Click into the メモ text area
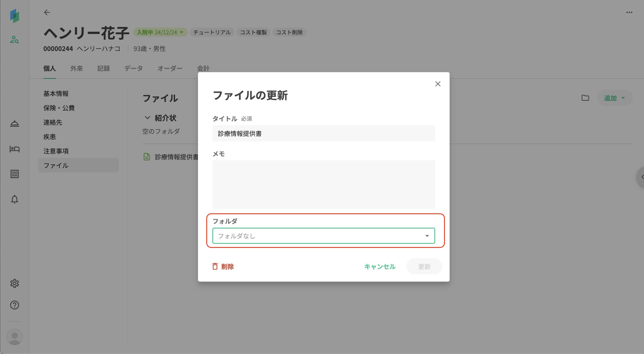Screen dimensions: 644x354 [x=324, y=184]
